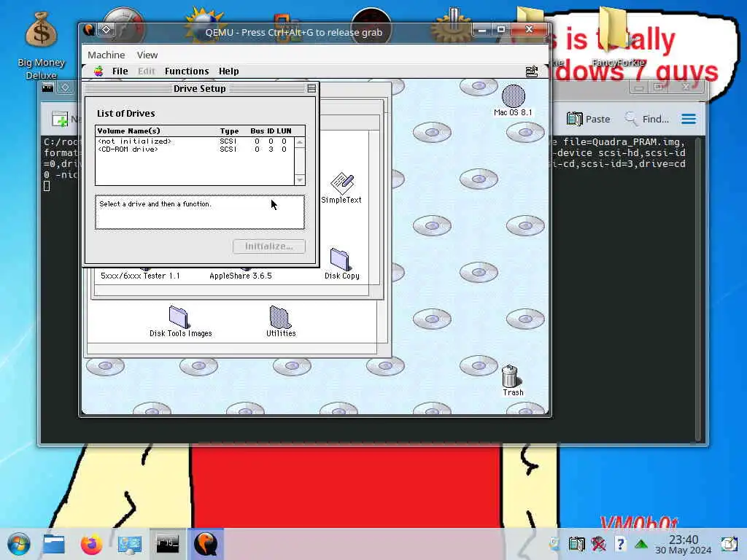The width and height of the screenshot is (747, 560).
Task: Click the AppleShare 3.6.5 label
Action: click(x=241, y=276)
